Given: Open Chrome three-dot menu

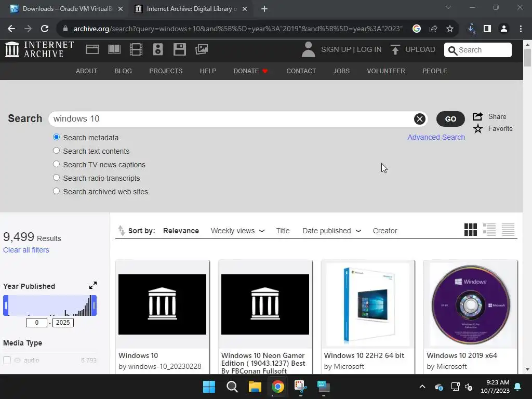Looking at the screenshot, I should tap(521, 29).
